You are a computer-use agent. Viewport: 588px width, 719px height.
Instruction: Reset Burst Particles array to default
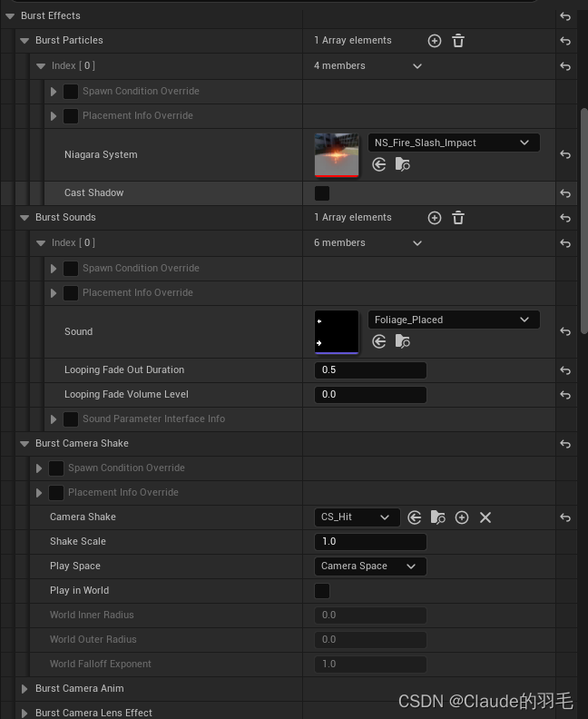coord(565,41)
